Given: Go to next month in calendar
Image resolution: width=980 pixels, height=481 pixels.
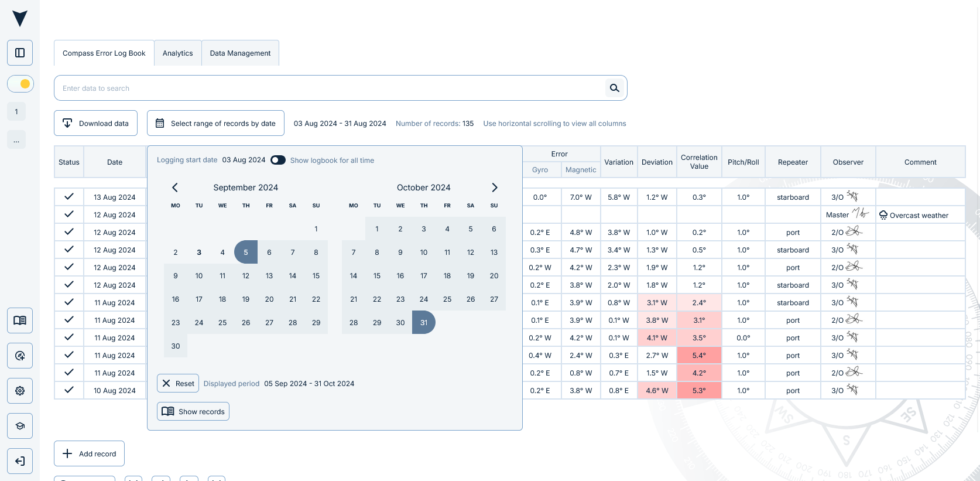Looking at the screenshot, I should 495,187.
